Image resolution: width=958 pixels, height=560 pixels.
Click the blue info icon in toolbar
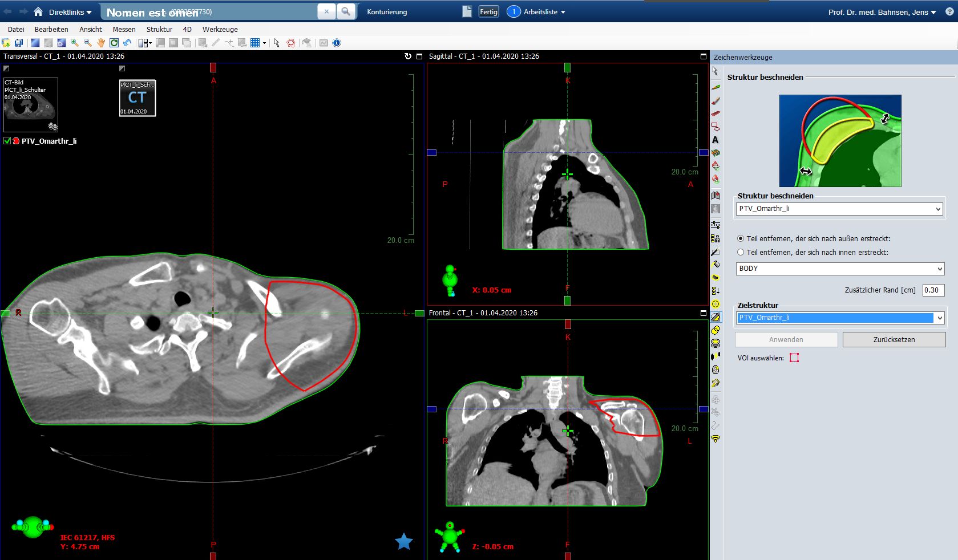click(337, 43)
